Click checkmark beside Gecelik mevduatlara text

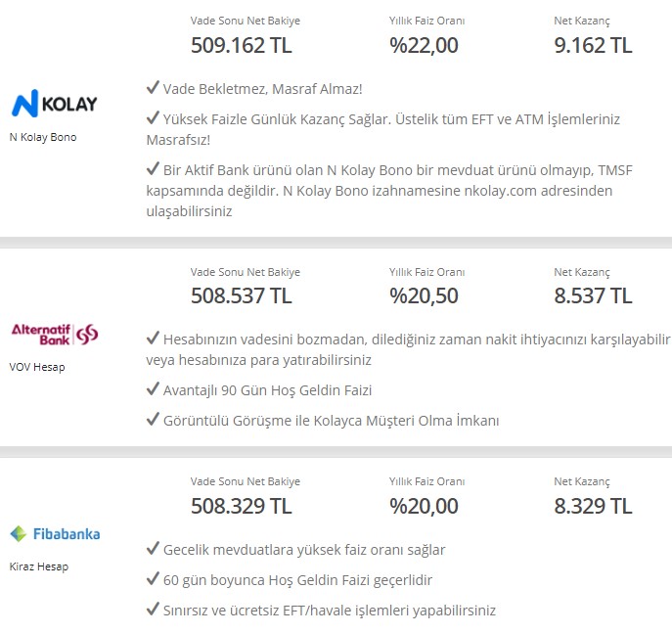click(x=153, y=548)
